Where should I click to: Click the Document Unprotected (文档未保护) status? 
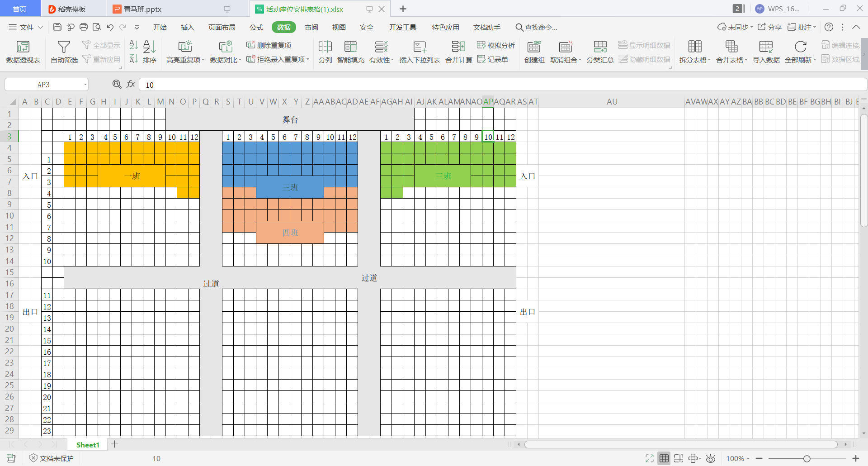(52, 458)
